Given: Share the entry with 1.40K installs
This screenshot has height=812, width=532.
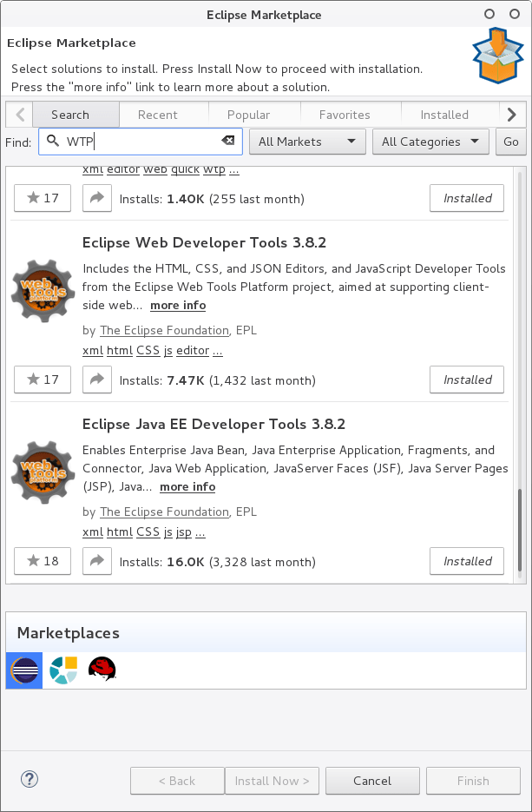Looking at the screenshot, I should 97,198.
